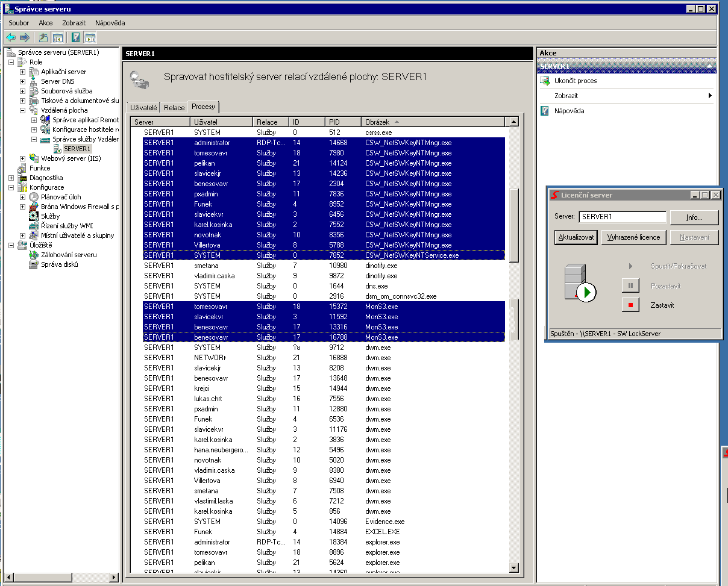Click the Aktualizovat button
Viewport: 728px width, 586px height.
click(576, 237)
